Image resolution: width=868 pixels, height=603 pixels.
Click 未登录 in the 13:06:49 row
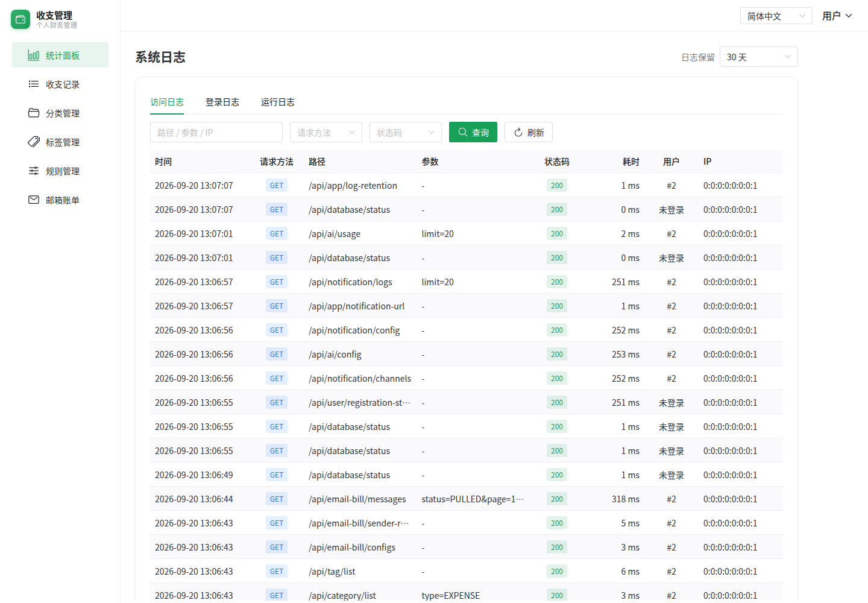pos(671,475)
